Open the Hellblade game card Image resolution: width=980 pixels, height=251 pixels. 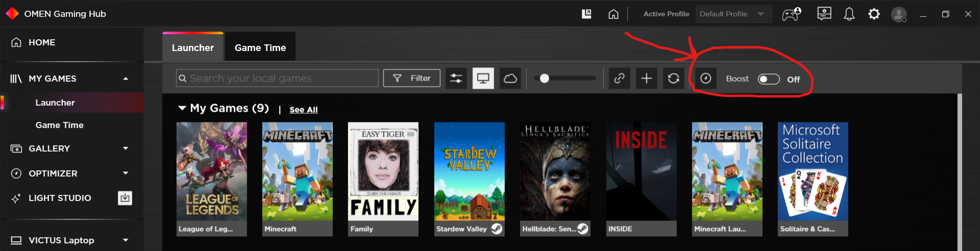(x=555, y=179)
